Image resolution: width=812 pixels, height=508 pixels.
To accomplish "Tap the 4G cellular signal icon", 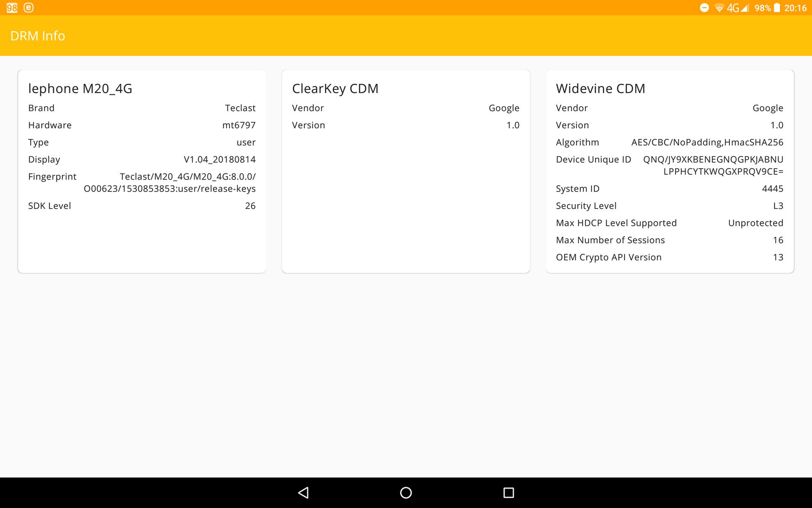I will click(x=738, y=8).
